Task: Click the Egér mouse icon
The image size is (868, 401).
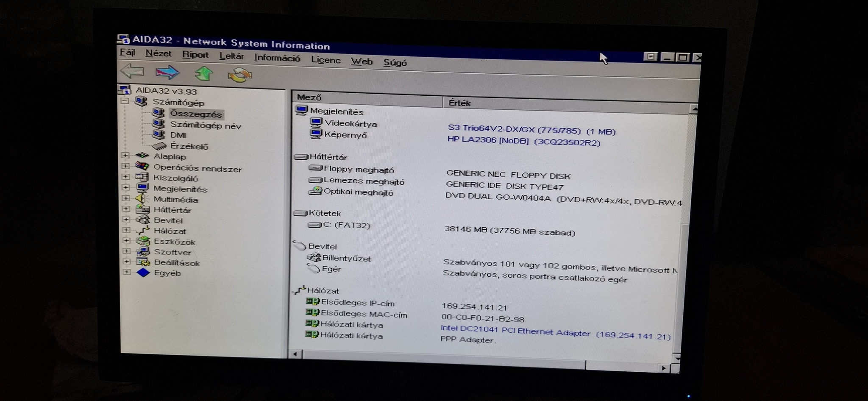Action: [x=313, y=268]
